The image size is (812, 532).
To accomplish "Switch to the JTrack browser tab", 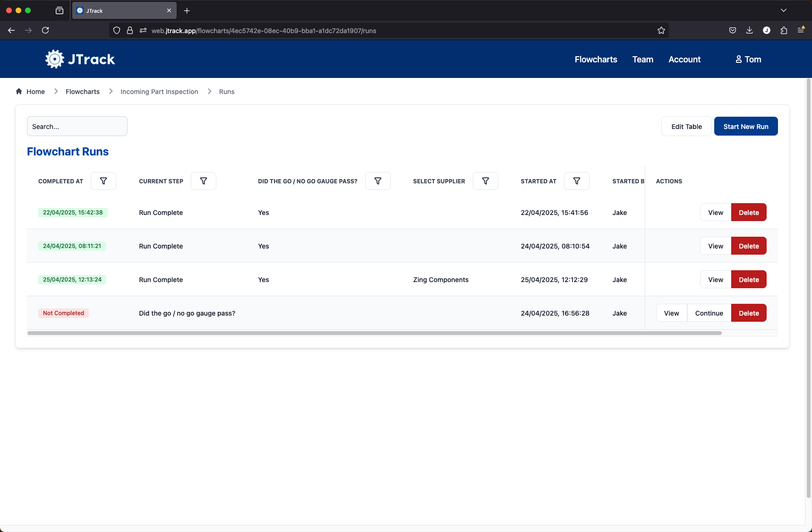I will click(124, 10).
